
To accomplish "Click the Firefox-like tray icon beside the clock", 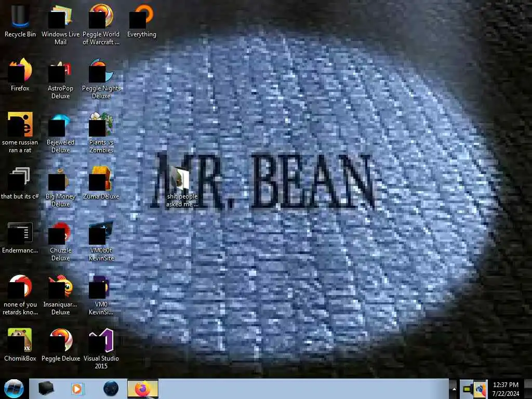I will [x=480, y=389].
